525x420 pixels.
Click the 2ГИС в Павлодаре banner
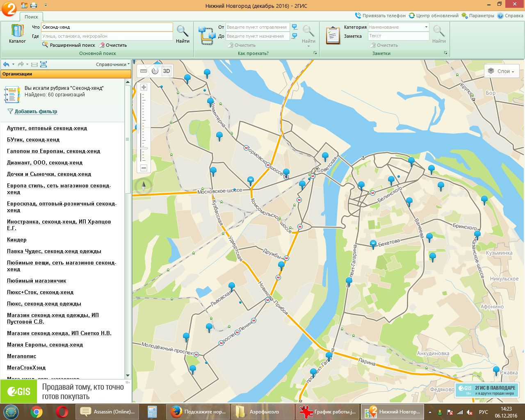click(487, 390)
